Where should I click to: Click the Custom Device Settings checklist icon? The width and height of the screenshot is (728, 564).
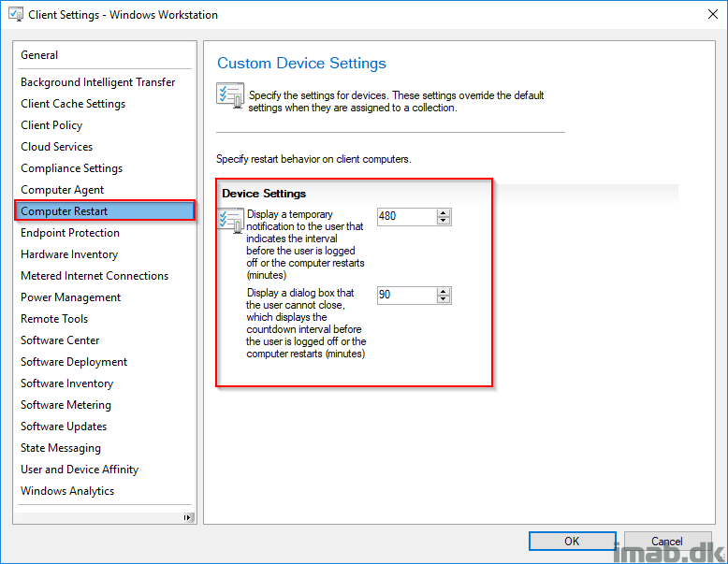230,95
